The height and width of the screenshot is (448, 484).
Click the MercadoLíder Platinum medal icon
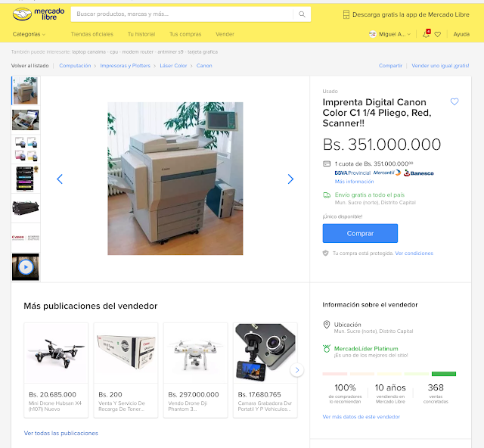pyautogui.click(x=327, y=349)
